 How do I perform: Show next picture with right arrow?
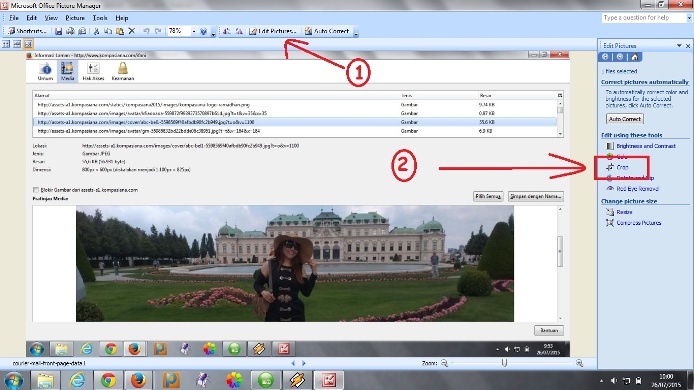[304, 363]
